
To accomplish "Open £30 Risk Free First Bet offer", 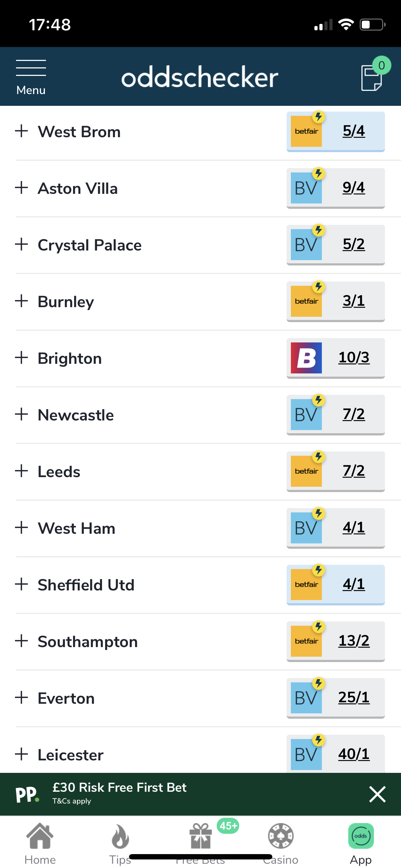I will point(119,787).
